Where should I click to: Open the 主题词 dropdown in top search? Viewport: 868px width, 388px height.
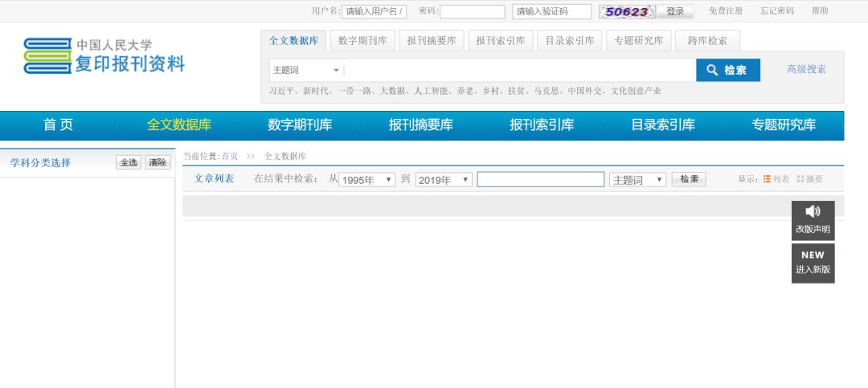306,71
